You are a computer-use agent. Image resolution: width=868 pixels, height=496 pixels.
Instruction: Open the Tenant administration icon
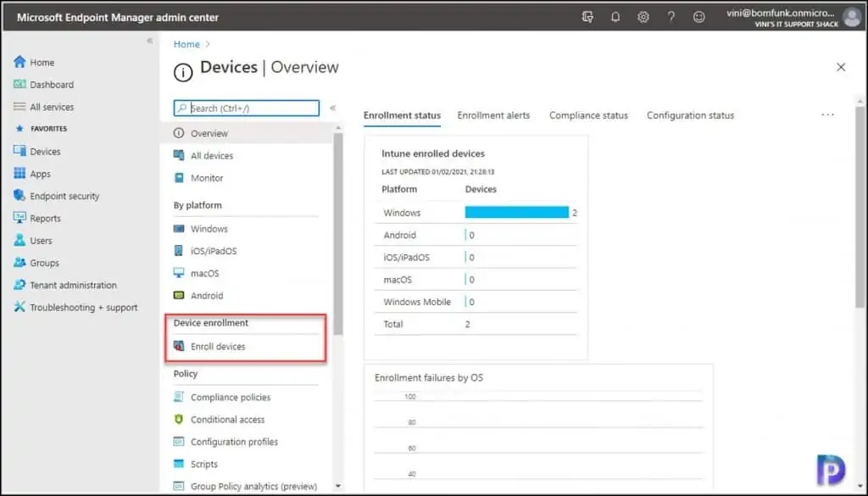point(19,285)
